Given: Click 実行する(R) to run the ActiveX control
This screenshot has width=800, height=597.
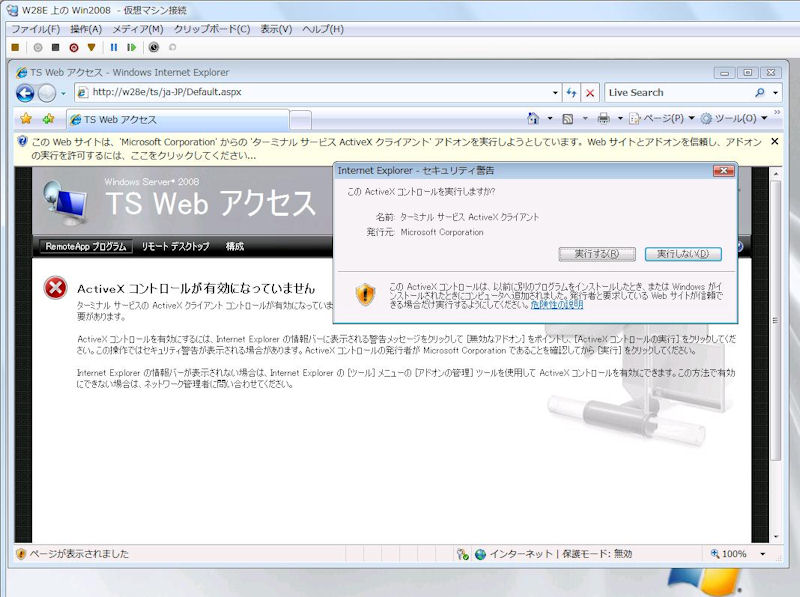Looking at the screenshot, I should 597,254.
